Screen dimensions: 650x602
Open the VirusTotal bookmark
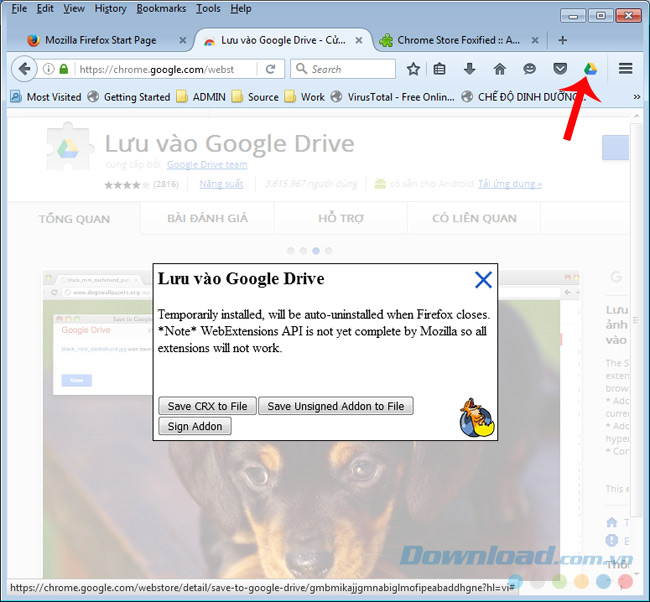point(393,97)
